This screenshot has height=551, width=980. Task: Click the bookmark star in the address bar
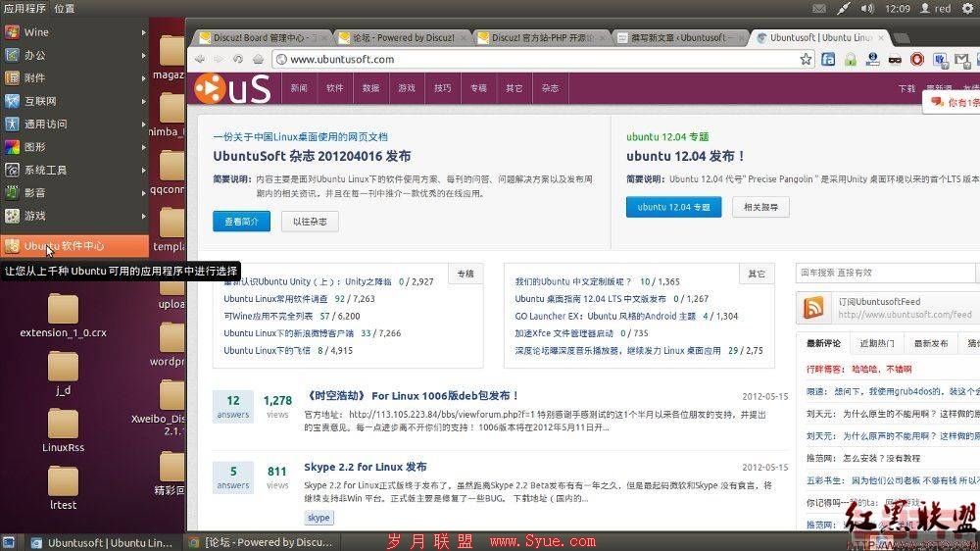806,60
